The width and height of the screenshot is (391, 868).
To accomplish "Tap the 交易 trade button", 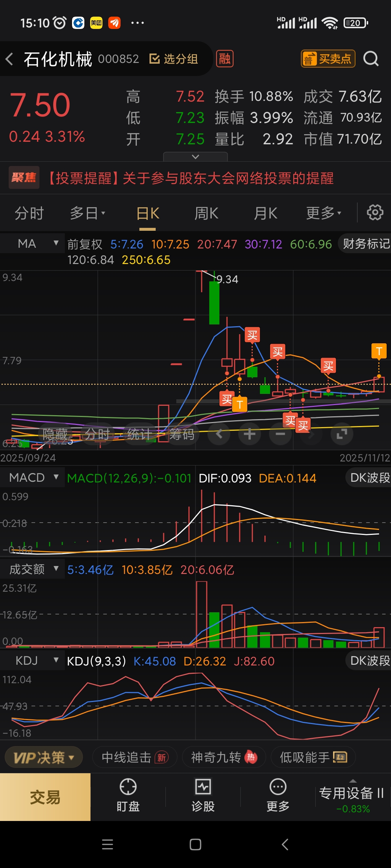I will click(x=45, y=797).
